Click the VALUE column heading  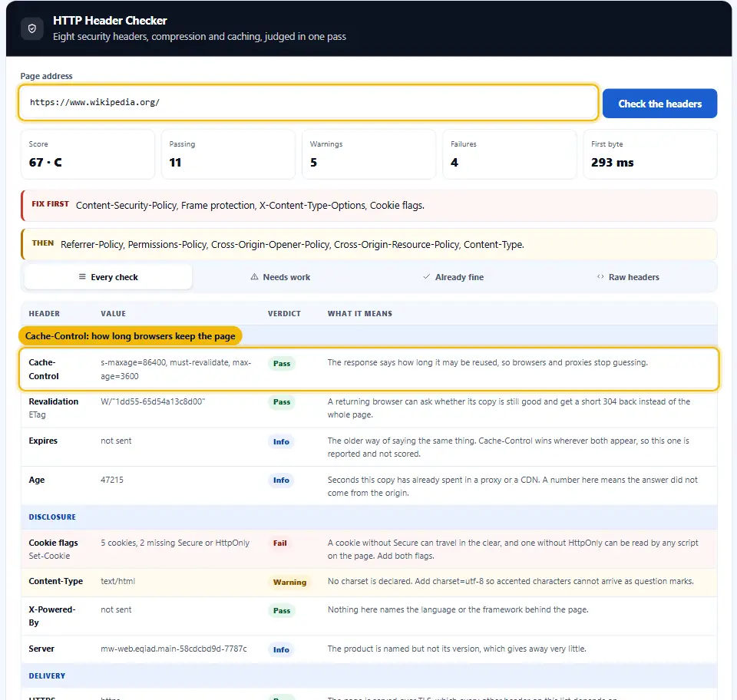[114, 313]
